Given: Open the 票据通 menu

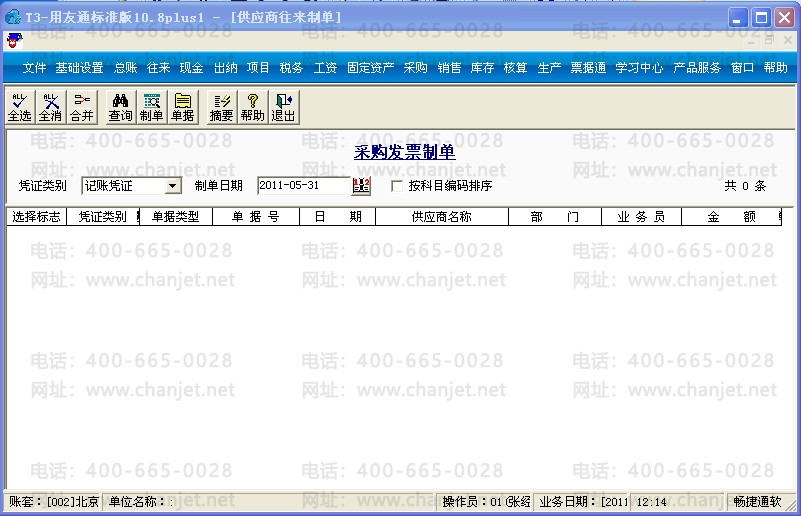Looking at the screenshot, I should coord(588,67).
